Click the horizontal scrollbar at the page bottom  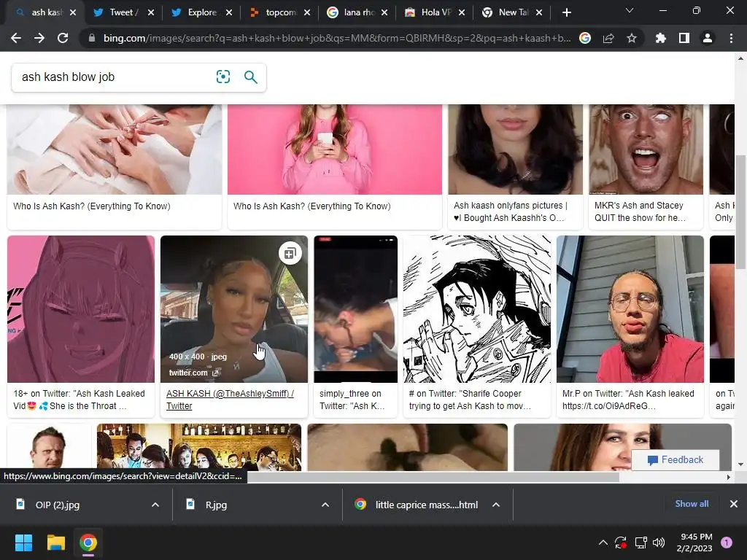[433, 477]
